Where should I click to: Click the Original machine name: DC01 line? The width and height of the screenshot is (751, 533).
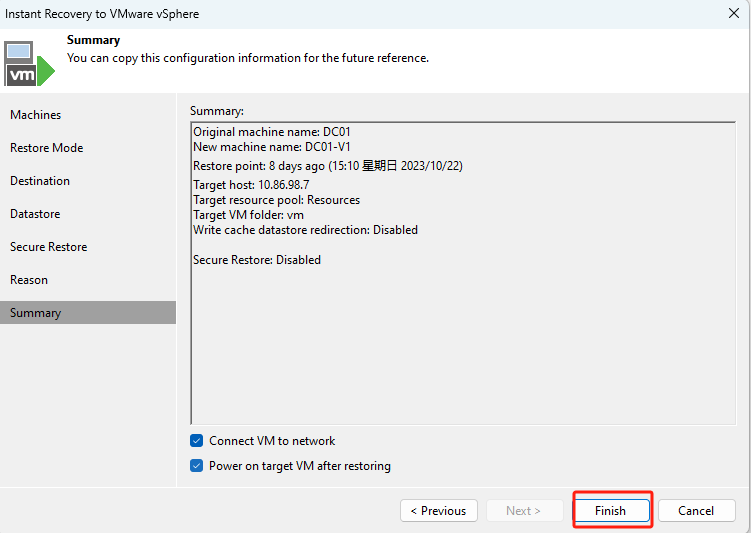272,132
